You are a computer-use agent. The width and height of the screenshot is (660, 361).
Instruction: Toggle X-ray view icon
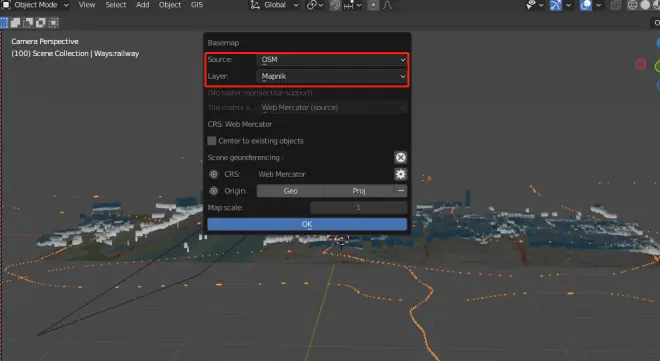(615, 5)
